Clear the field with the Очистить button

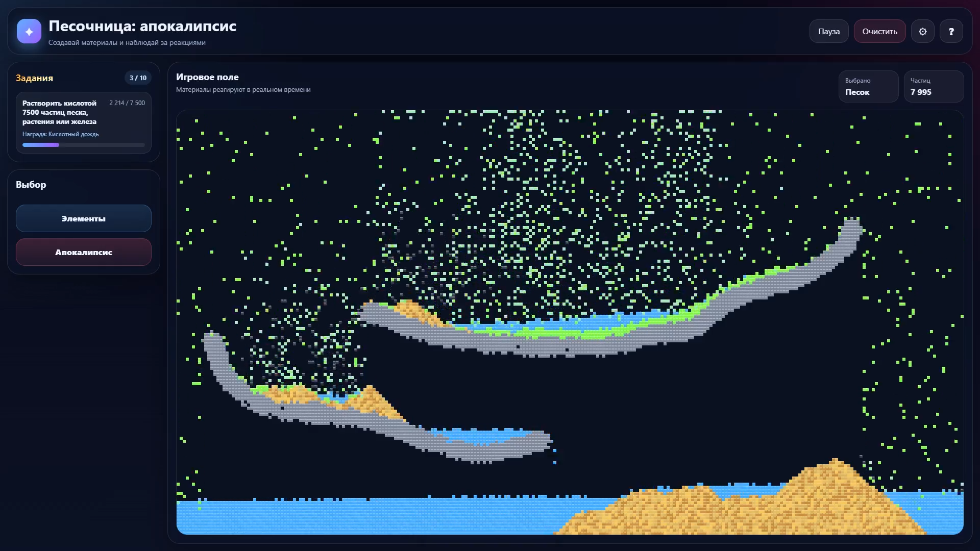pyautogui.click(x=879, y=32)
